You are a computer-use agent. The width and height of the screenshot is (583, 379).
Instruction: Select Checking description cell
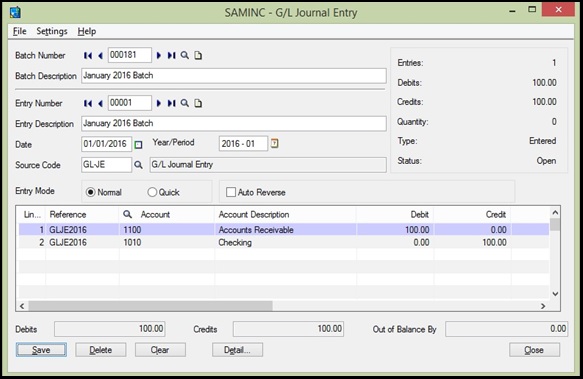[x=285, y=243]
